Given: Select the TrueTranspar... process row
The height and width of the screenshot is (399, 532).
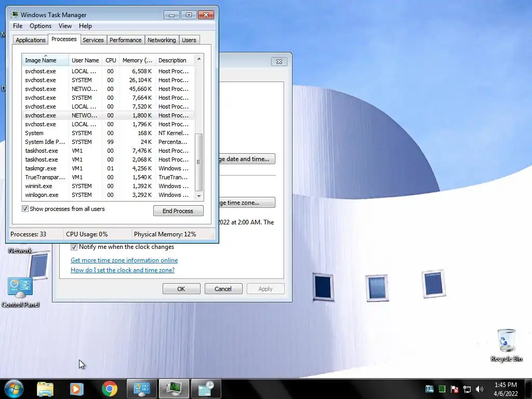Looking at the screenshot, I should coord(108,177).
